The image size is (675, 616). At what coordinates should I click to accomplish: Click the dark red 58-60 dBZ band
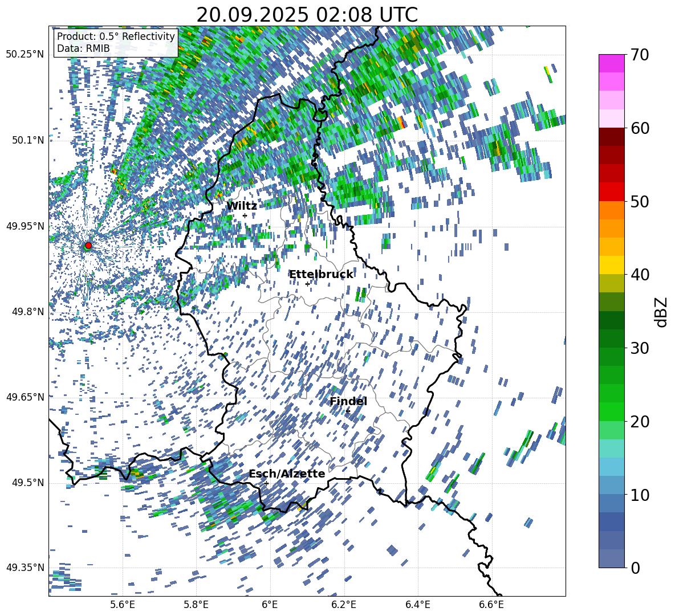click(611, 137)
